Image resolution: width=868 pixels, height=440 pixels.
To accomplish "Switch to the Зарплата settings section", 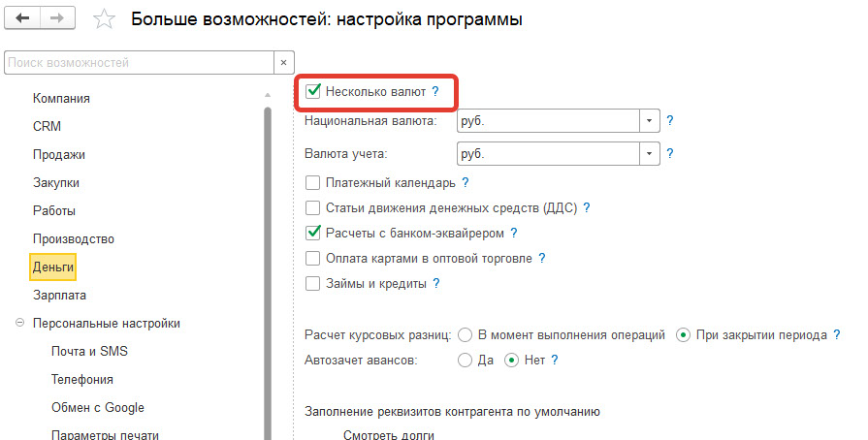I will click(59, 295).
